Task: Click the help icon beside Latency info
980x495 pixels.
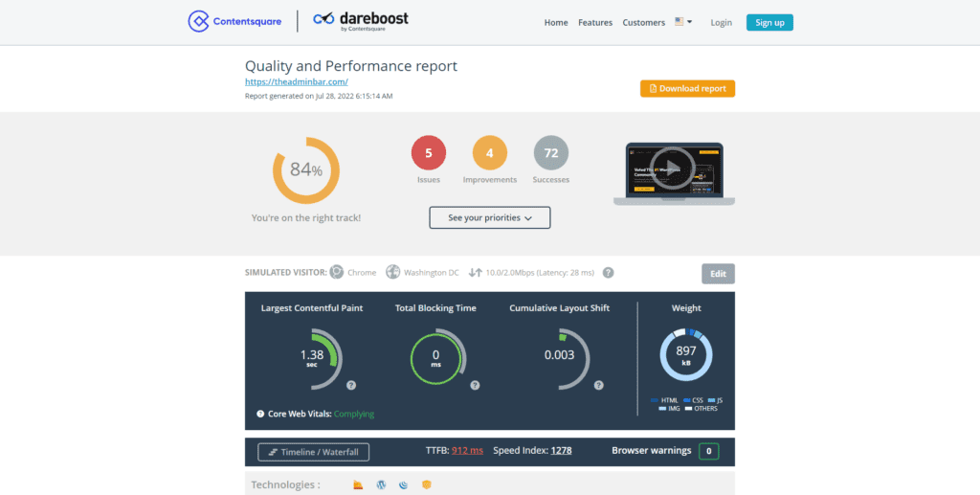Action: click(x=608, y=273)
